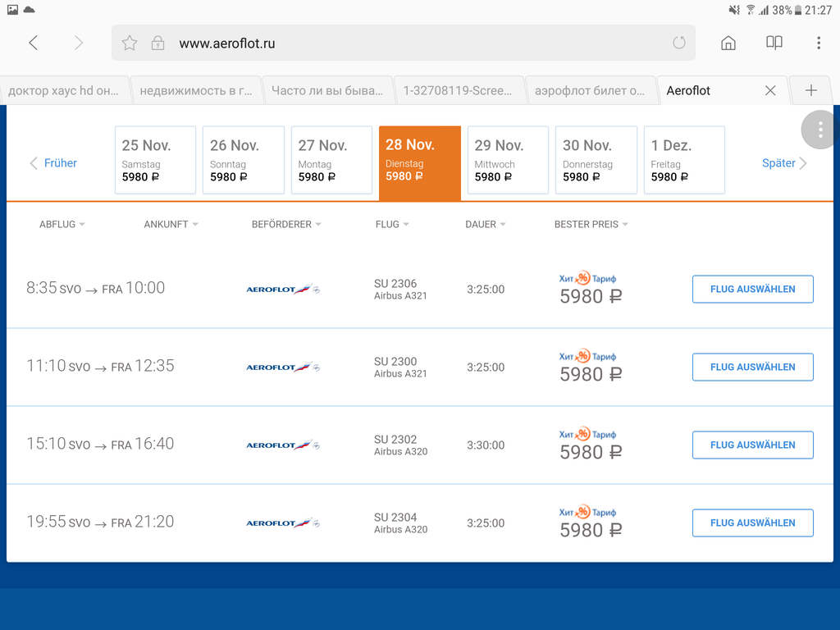840x630 pixels.
Task: Choose the 8:35 flight SU 2306
Action: [x=753, y=290]
